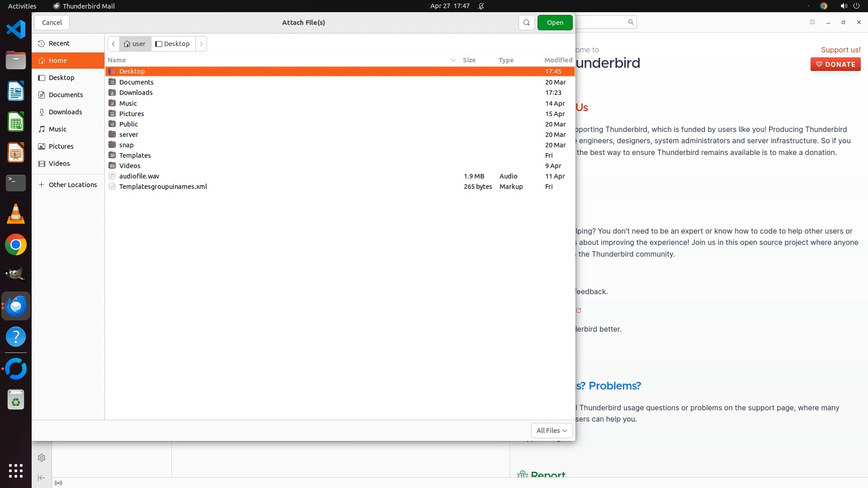Click the red DONATE button

(835, 64)
